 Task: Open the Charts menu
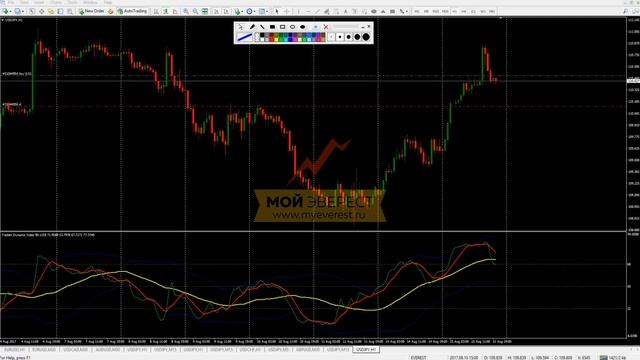click(56, 2)
